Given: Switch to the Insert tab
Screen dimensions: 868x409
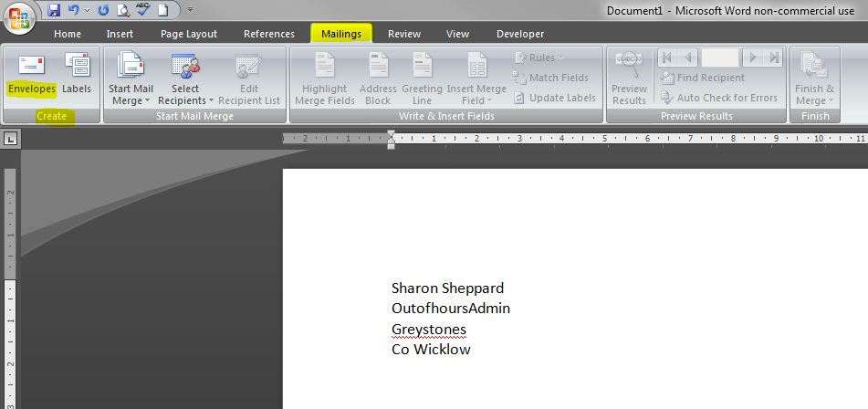Looking at the screenshot, I should click(120, 34).
